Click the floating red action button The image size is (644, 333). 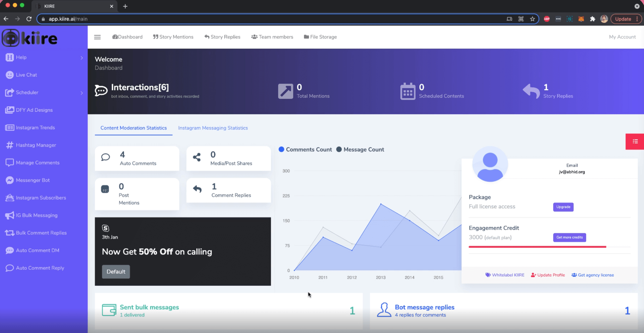point(635,141)
